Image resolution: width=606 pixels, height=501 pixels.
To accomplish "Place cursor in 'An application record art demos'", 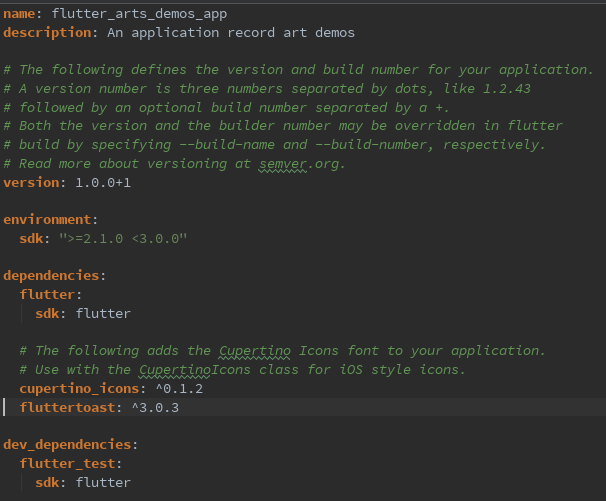I will coord(231,33).
